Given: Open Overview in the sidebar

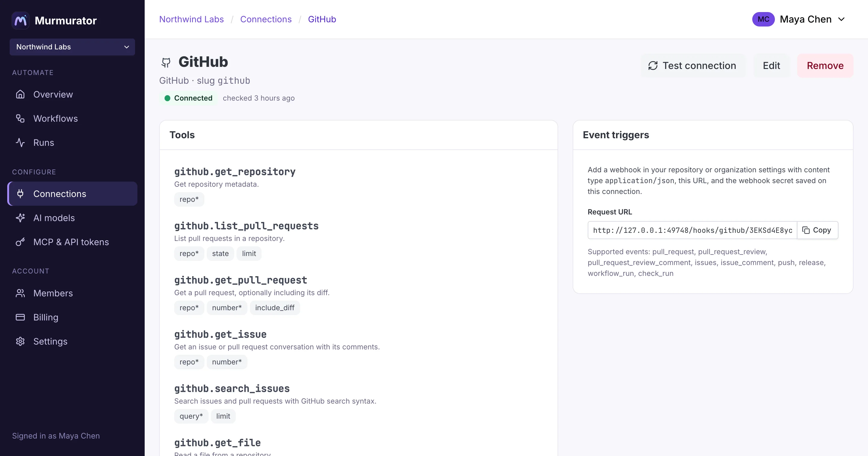Looking at the screenshot, I should pos(72,94).
